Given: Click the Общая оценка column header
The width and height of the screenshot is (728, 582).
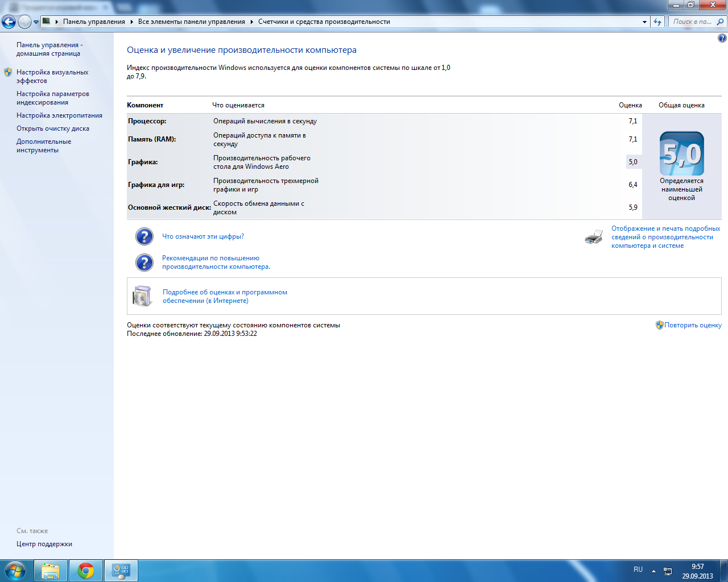Looking at the screenshot, I should point(681,105).
